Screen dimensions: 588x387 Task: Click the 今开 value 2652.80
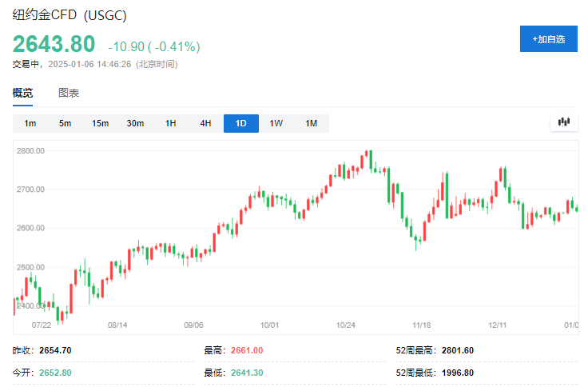(x=55, y=373)
